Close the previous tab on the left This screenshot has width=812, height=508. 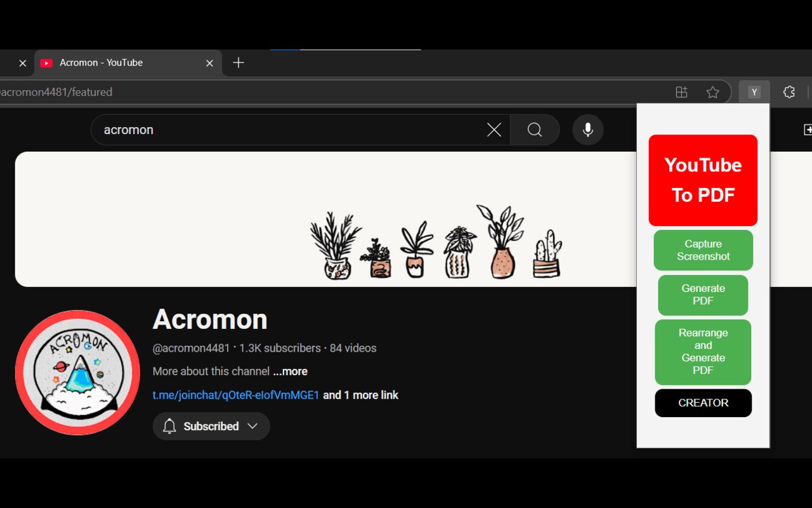point(22,63)
